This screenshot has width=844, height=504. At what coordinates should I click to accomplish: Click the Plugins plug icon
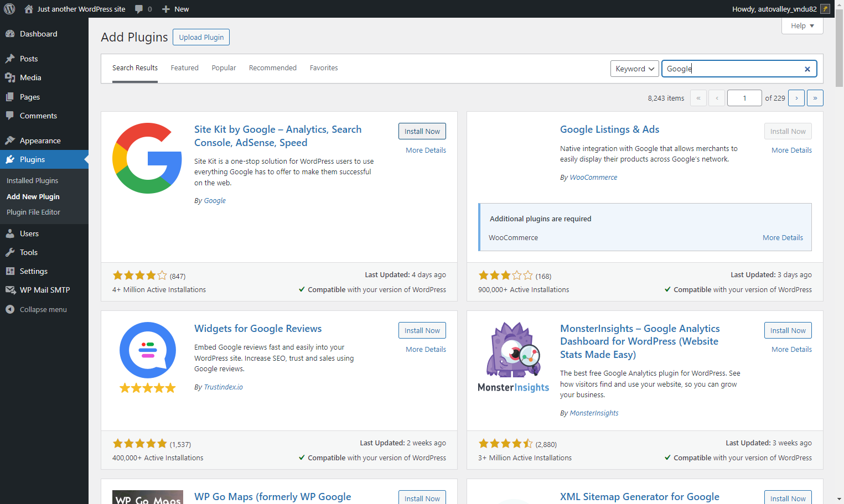[x=10, y=159]
